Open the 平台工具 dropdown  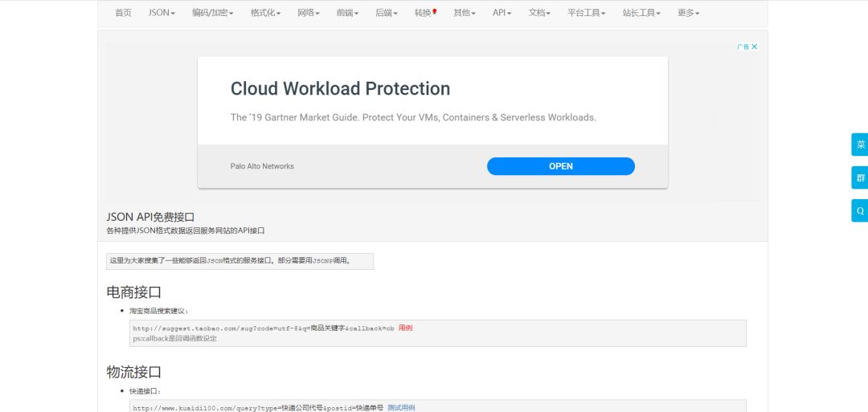click(x=586, y=13)
